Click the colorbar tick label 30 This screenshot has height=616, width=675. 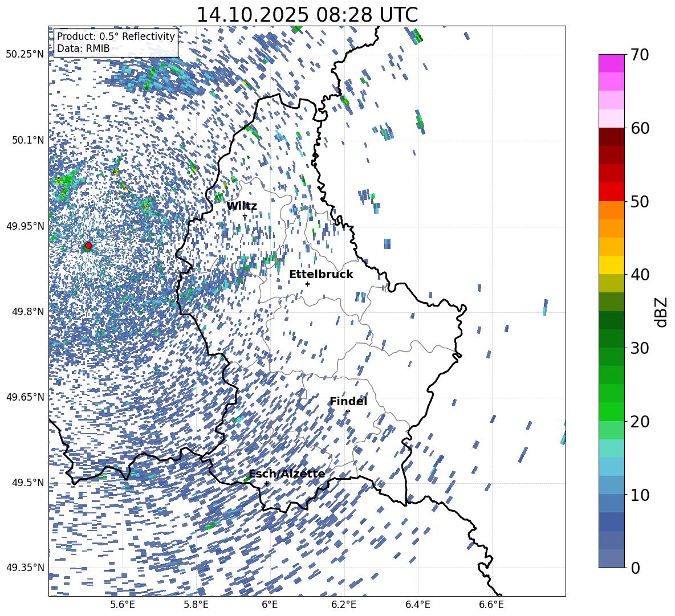coord(640,348)
